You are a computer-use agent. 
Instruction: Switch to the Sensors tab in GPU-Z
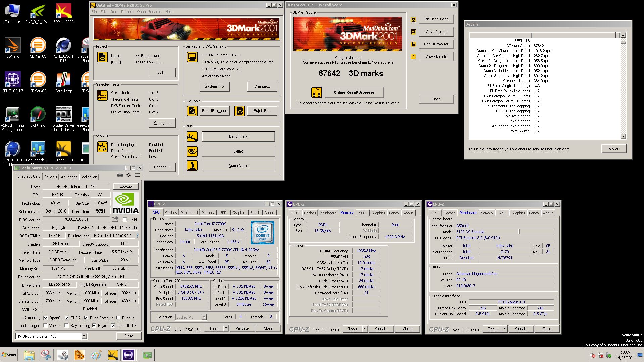(51, 177)
